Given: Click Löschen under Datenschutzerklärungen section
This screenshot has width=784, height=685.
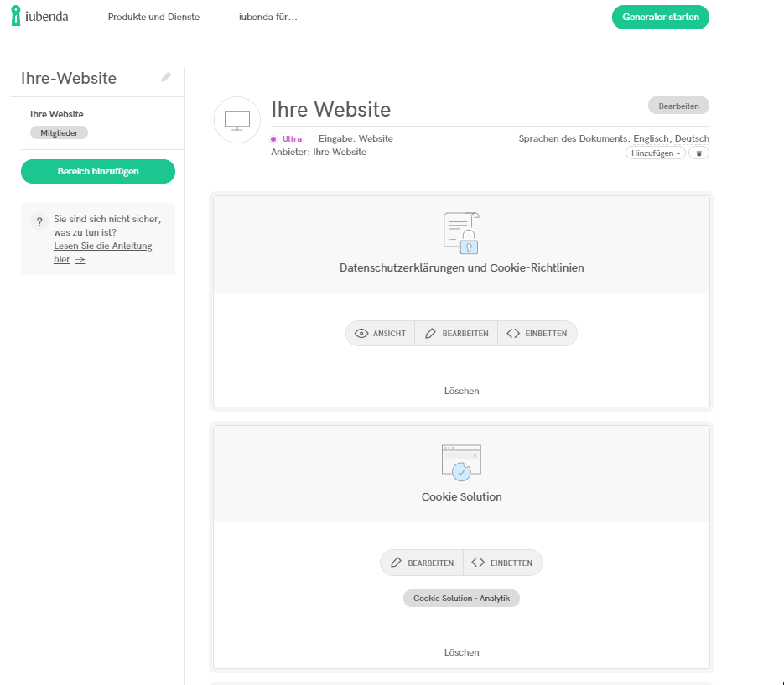Looking at the screenshot, I should (461, 391).
